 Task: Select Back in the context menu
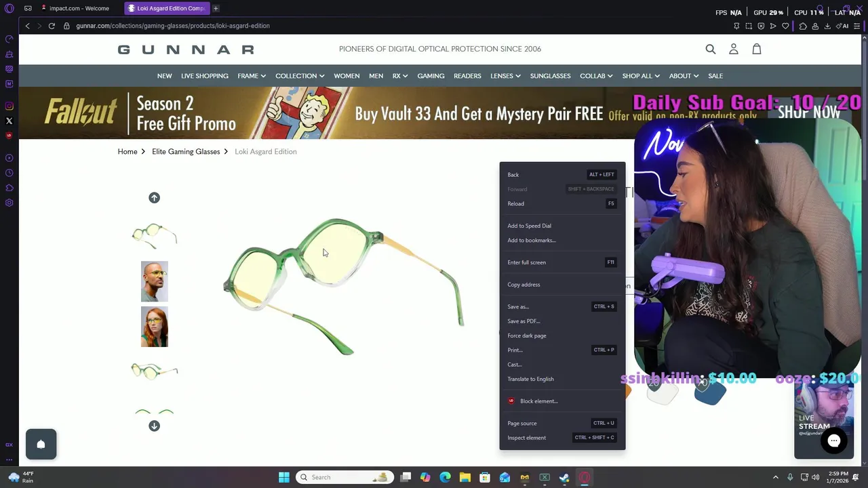(562, 175)
